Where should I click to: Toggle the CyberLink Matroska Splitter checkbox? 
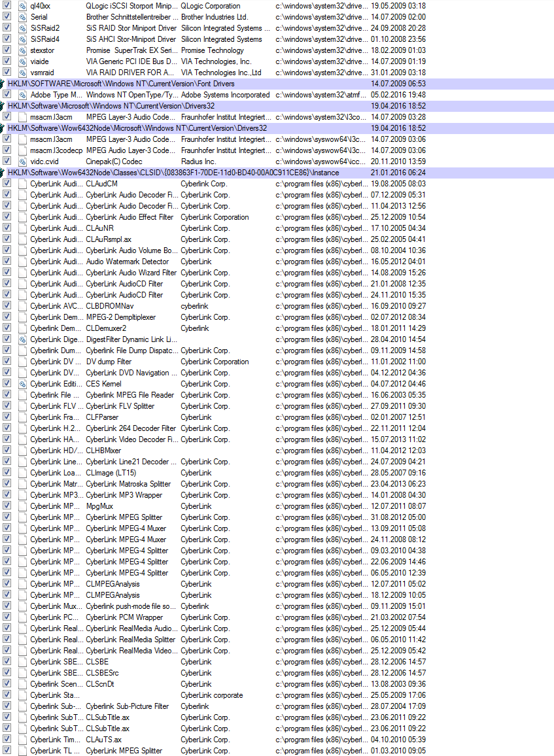pyautogui.click(x=7, y=483)
